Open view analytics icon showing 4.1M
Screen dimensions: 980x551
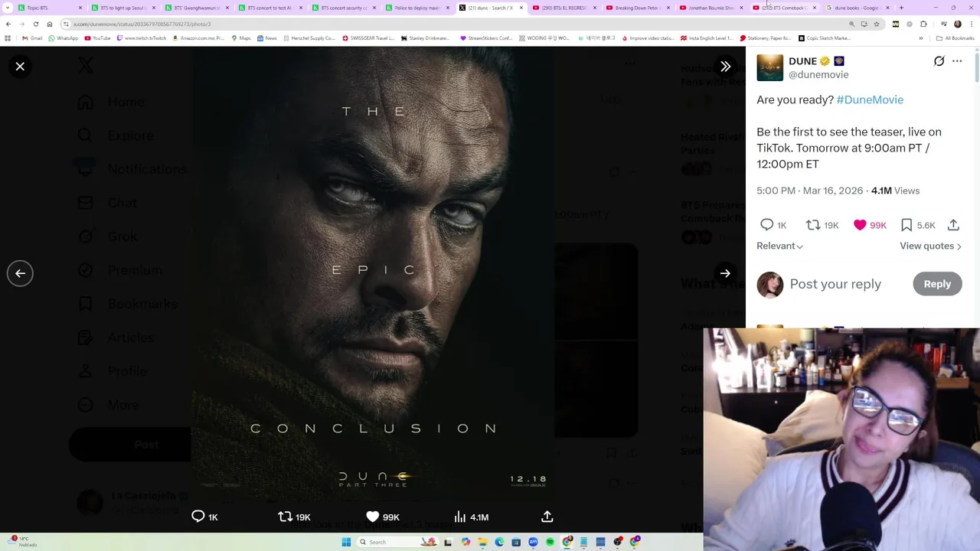[x=460, y=517]
